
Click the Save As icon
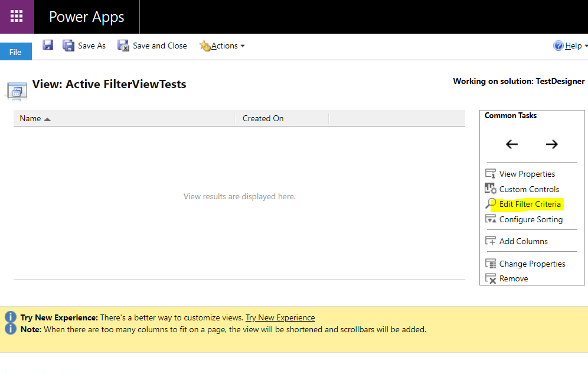[x=68, y=46]
